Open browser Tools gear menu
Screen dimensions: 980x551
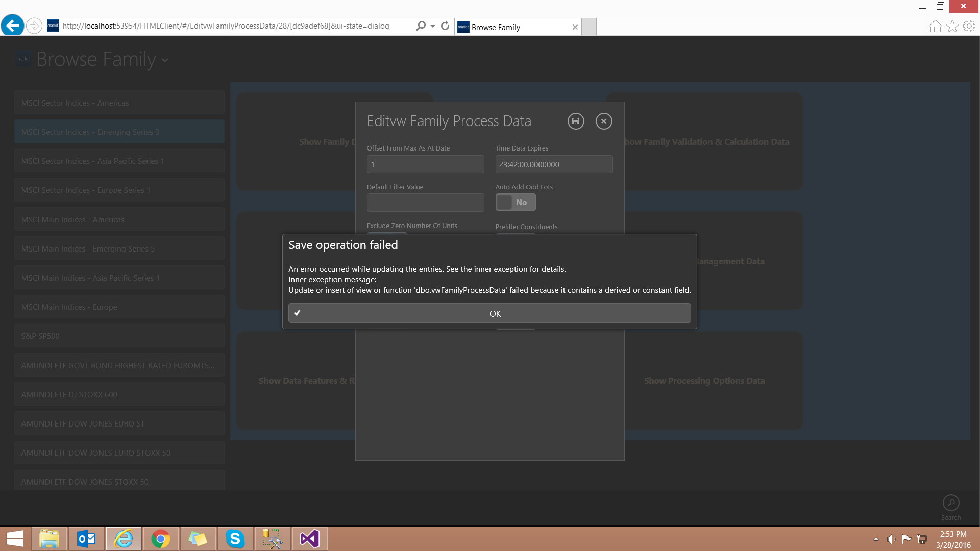pyautogui.click(x=969, y=26)
